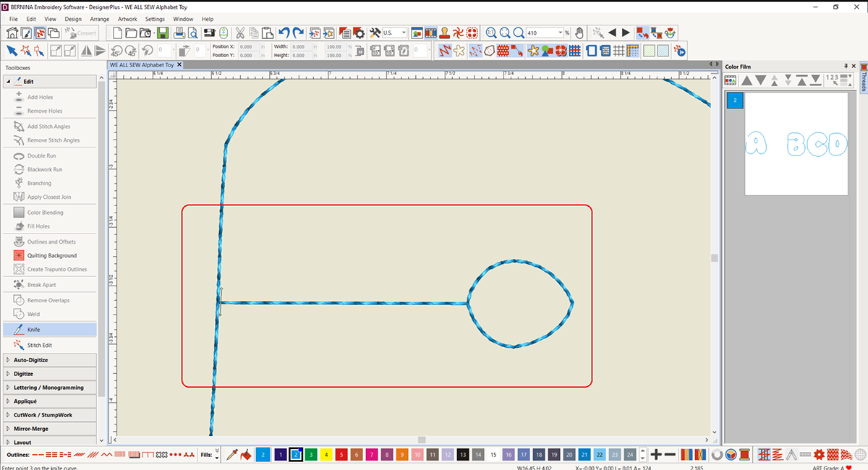Viewport: 868px width, 470px height.
Task: Toggle Show Hoop button
Action: (x=591, y=51)
